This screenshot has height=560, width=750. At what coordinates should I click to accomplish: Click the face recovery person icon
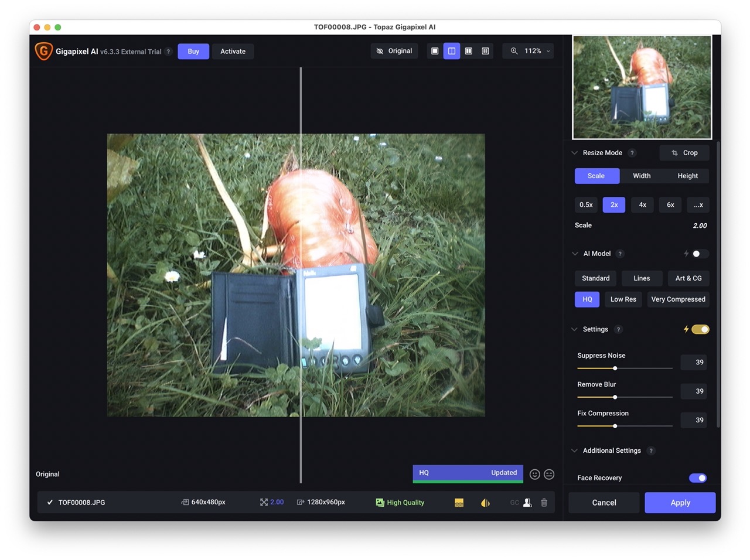pyautogui.click(x=527, y=503)
